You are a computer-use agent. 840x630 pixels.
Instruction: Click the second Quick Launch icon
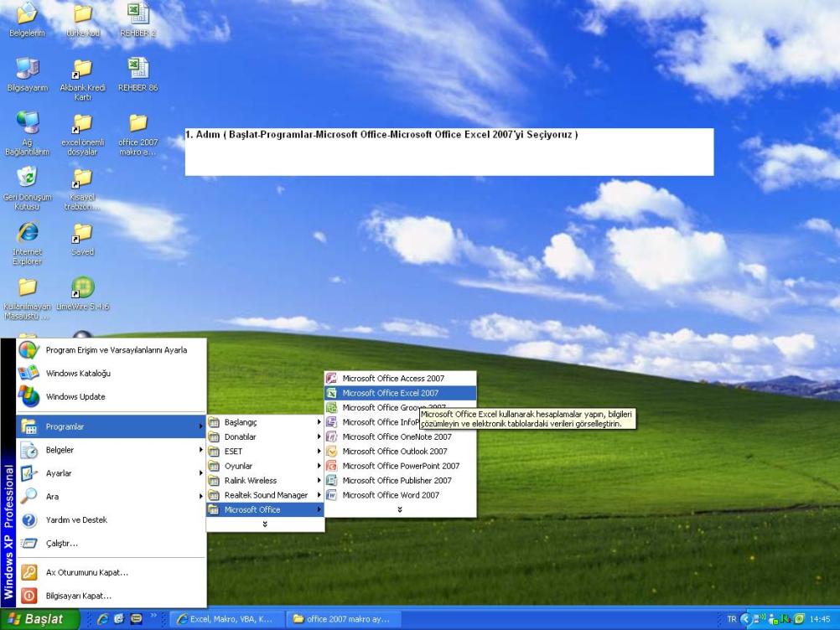coord(120,619)
